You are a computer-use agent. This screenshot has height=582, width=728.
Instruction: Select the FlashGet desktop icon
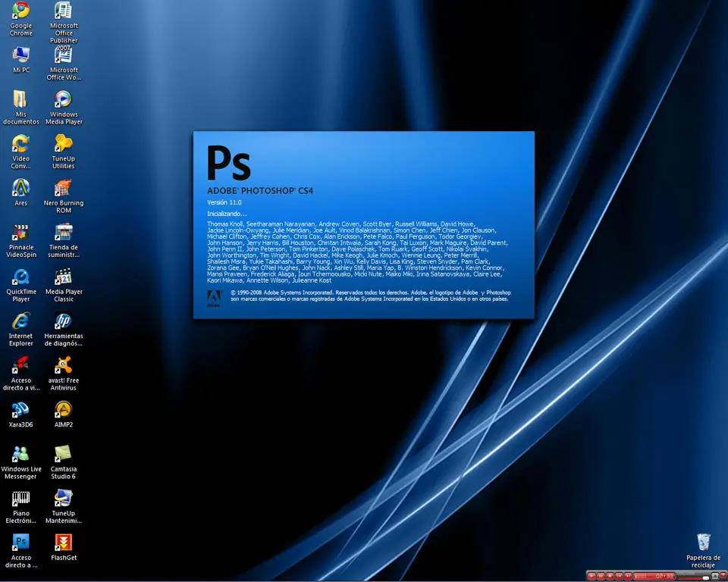(64, 546)
